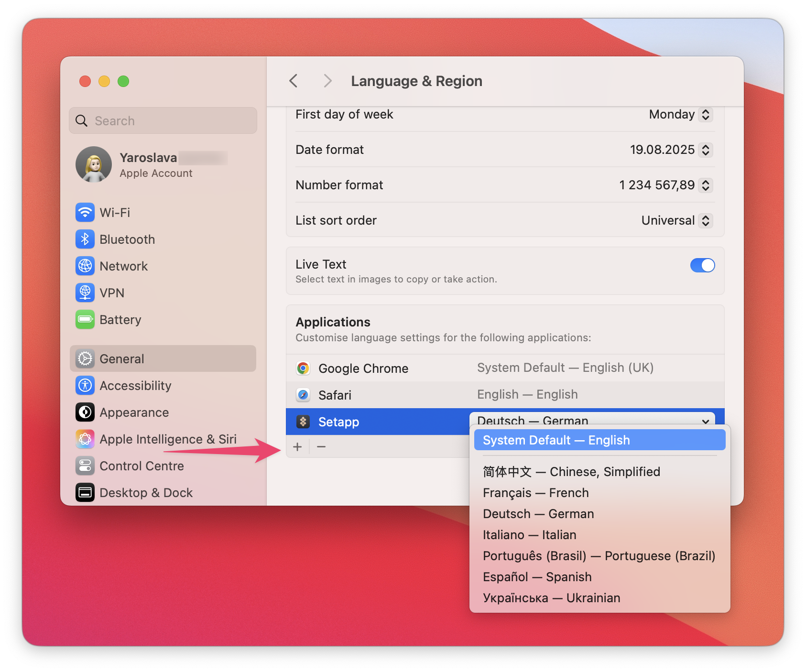
Task: Close window with red traffic light button
Action: [x=85, y=81]
